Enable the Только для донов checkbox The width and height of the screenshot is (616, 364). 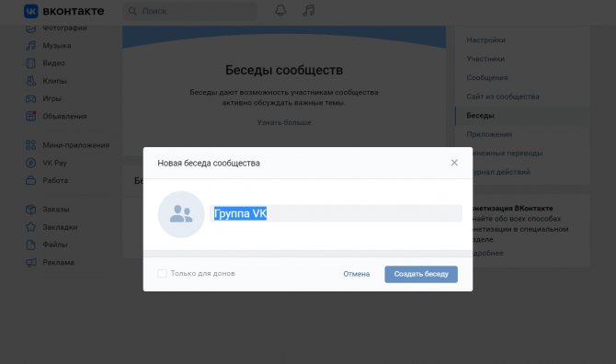click(x=162, y=273)
